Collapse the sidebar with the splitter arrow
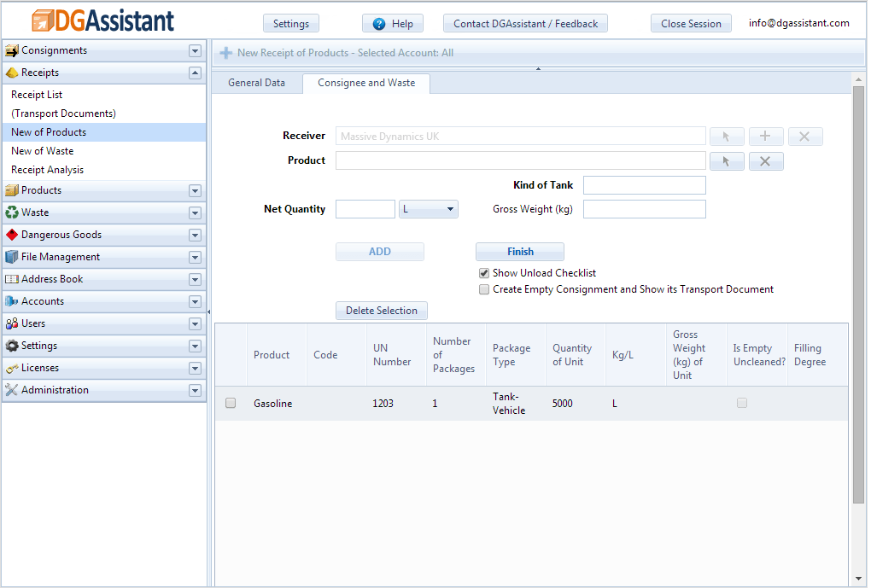This screenshot has height=588, width=871. pos(209,312)
